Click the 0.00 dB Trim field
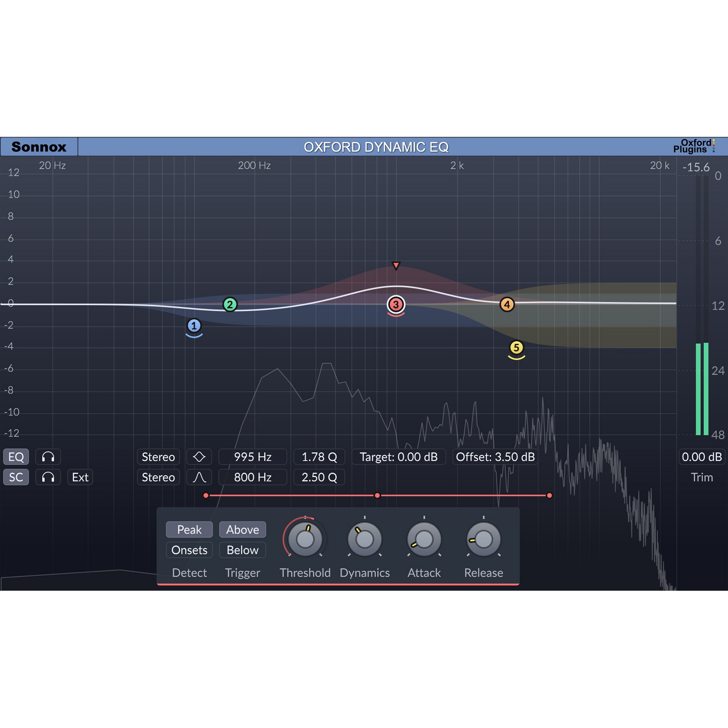This screenshot has width=728, height=728. coord(701,457)
